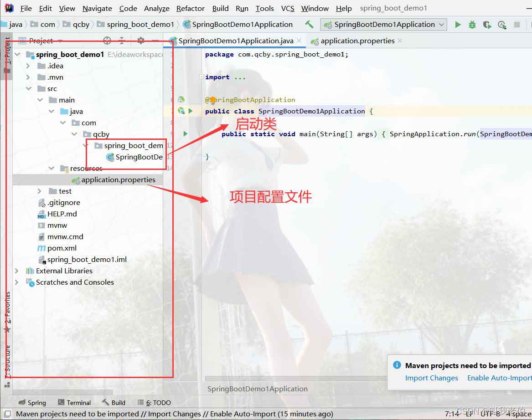532x420 pixels.
Task: Click Import Changes link
Action: point(431,378)
